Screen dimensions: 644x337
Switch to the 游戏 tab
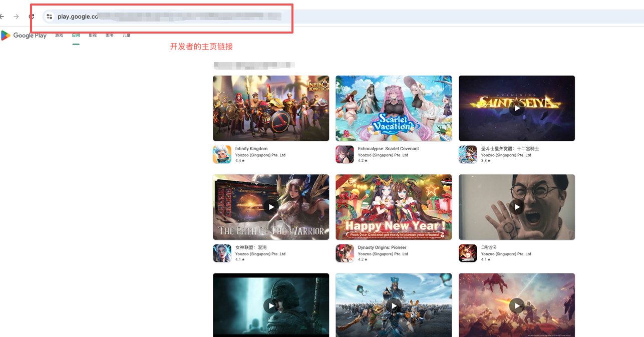pos(59,36)
